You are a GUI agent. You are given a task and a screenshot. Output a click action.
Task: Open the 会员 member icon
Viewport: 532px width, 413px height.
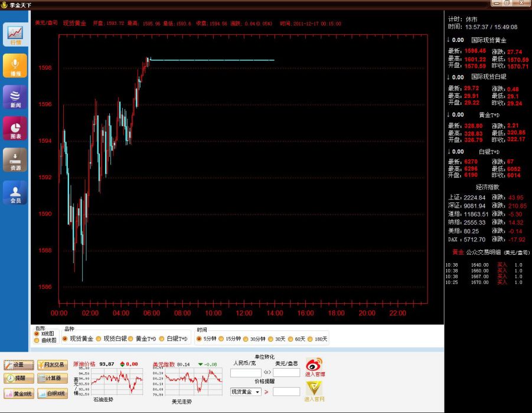click(x=15, y=192)
